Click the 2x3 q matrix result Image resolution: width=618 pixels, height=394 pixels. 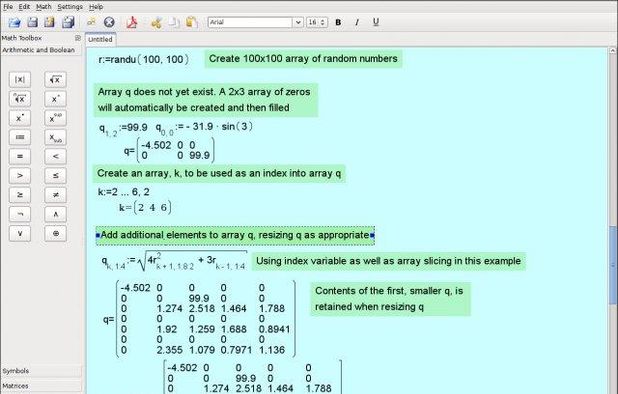(x=169, y=151)
